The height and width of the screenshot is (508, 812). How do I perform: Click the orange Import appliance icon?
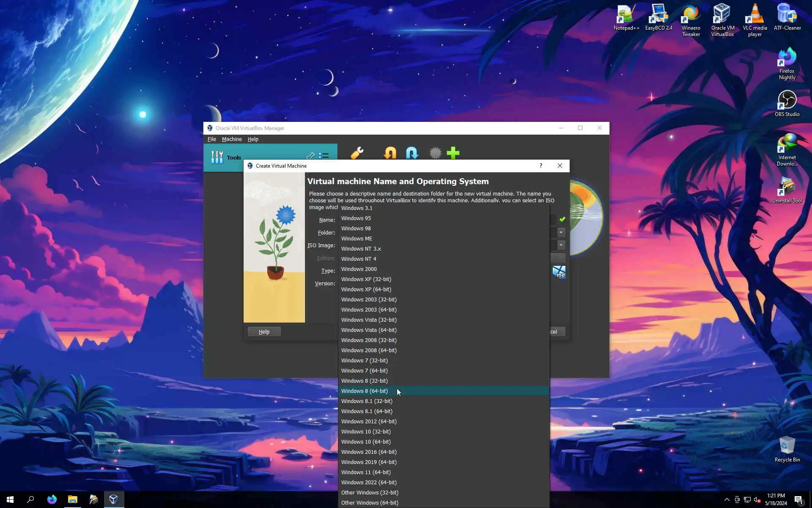click(x=390, y=153)
